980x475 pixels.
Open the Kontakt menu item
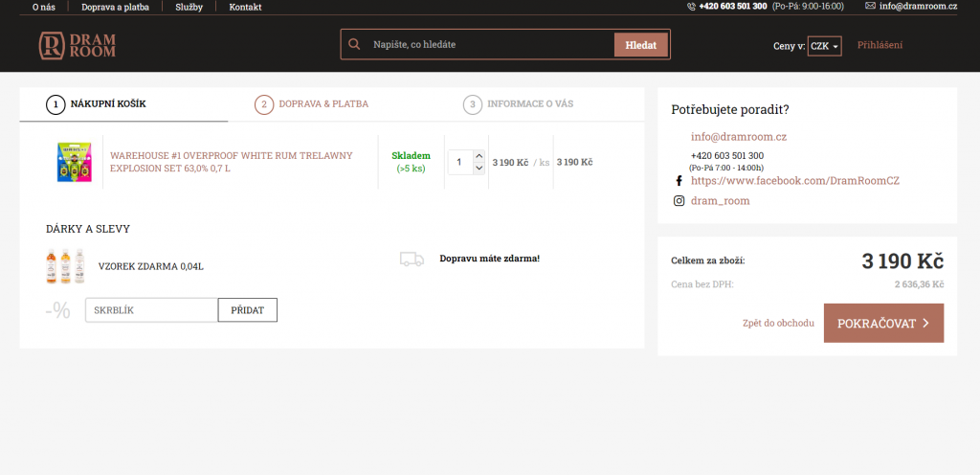245,7
